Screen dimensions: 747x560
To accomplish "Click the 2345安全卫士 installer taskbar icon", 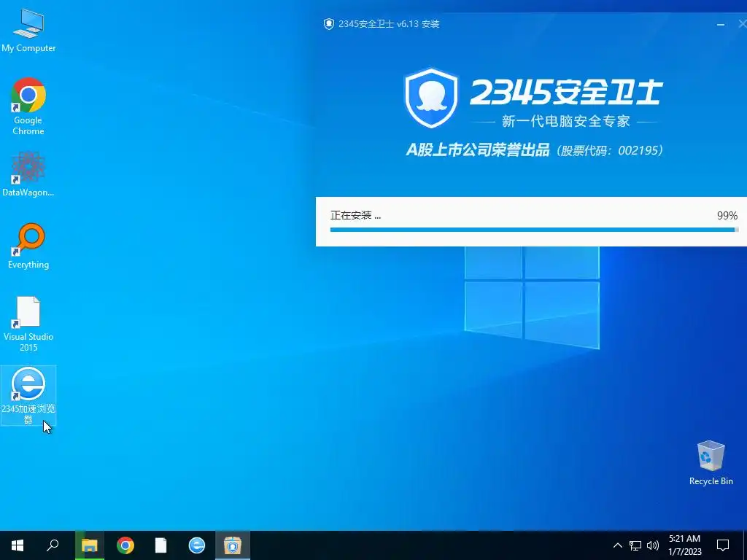I will (x=233, y=545).
